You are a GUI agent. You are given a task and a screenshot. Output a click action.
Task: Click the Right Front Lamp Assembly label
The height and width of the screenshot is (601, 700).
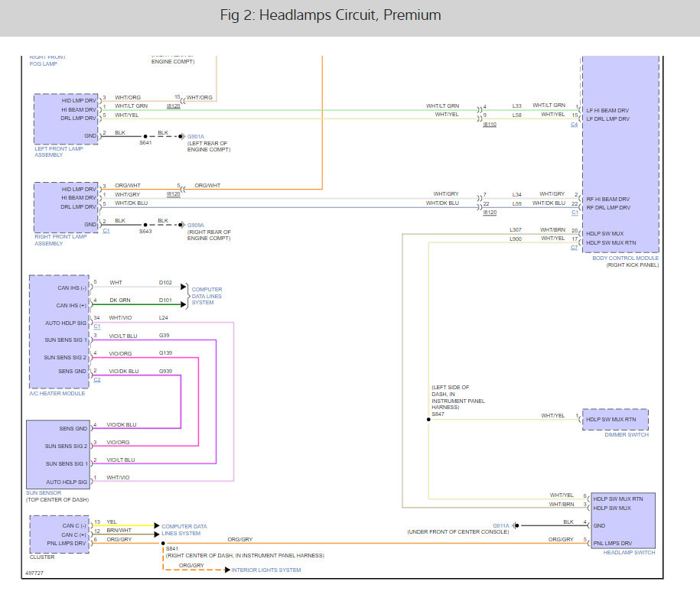point(60,240)
